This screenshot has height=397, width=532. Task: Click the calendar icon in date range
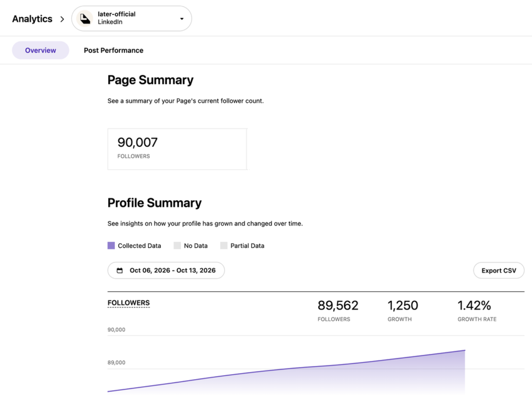(x=120, y=270)
